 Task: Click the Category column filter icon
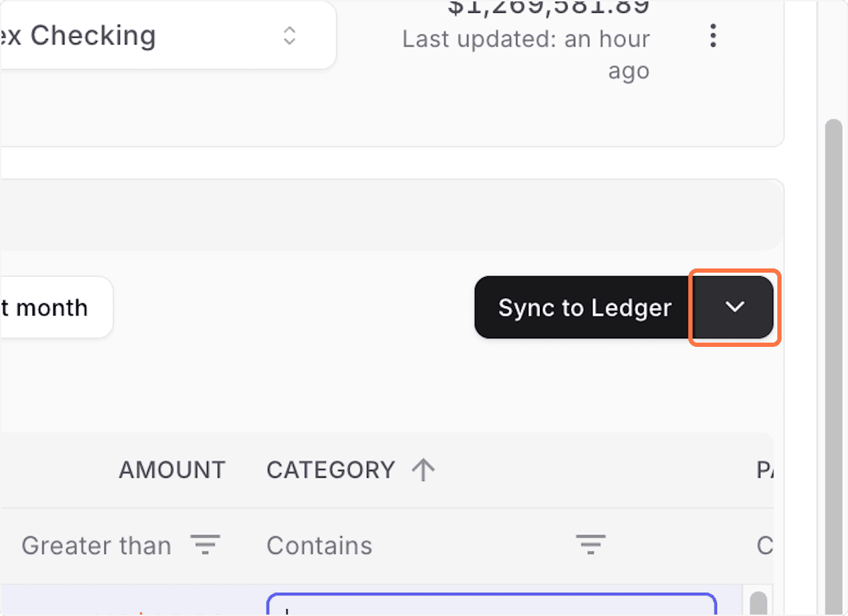click(x=591, y=545)
